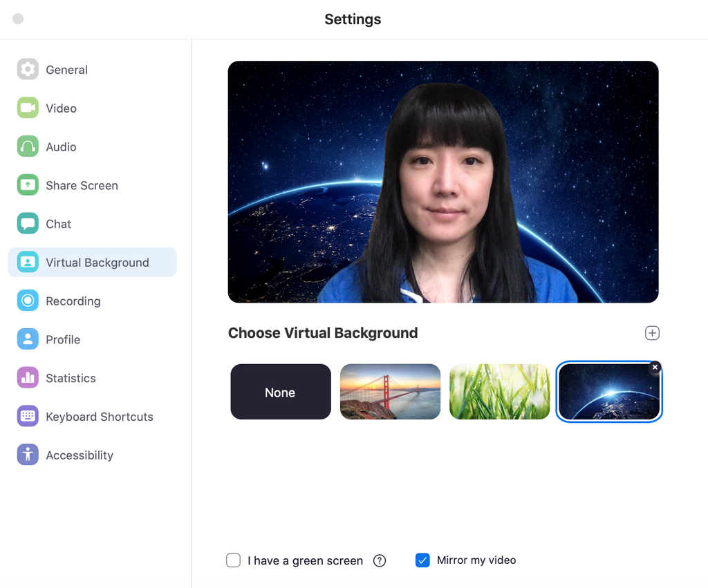Select the Golden Gate Bridge background

pos(390,392)
